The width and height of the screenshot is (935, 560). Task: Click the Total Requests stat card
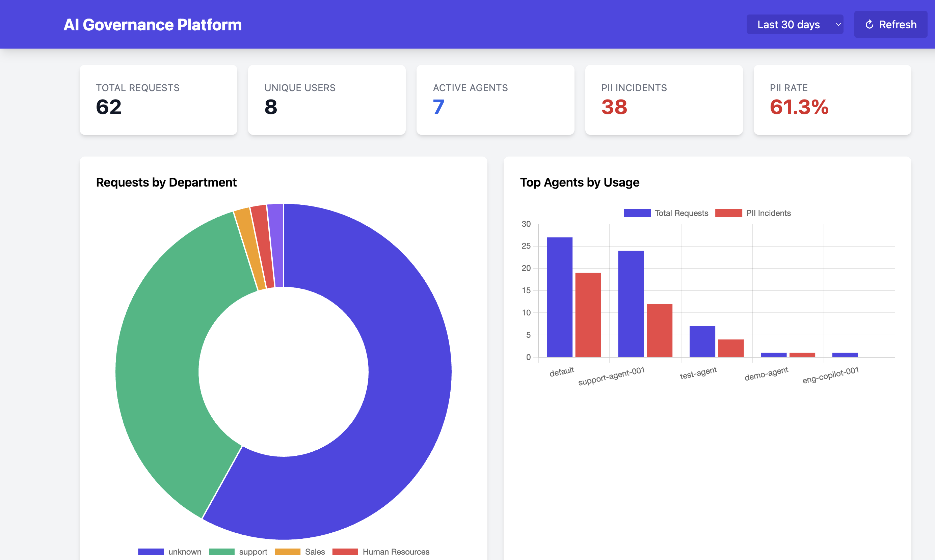click(159, 100)
